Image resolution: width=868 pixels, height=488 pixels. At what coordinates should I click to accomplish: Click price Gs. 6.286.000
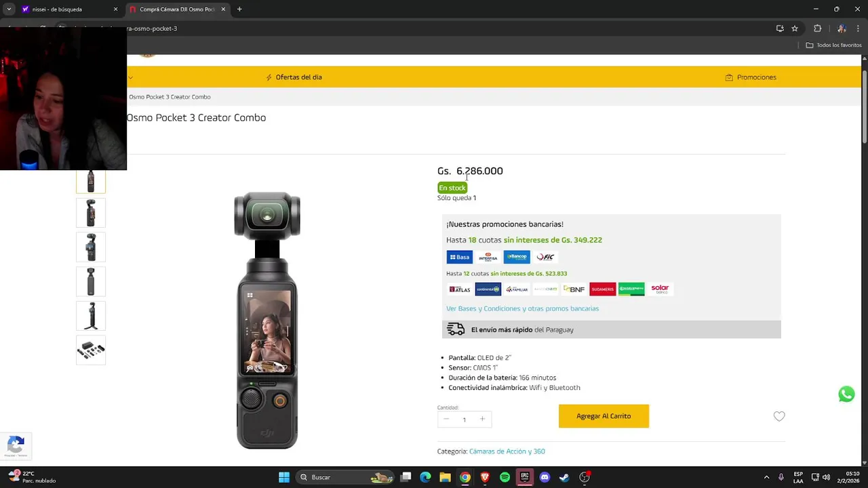470,171
